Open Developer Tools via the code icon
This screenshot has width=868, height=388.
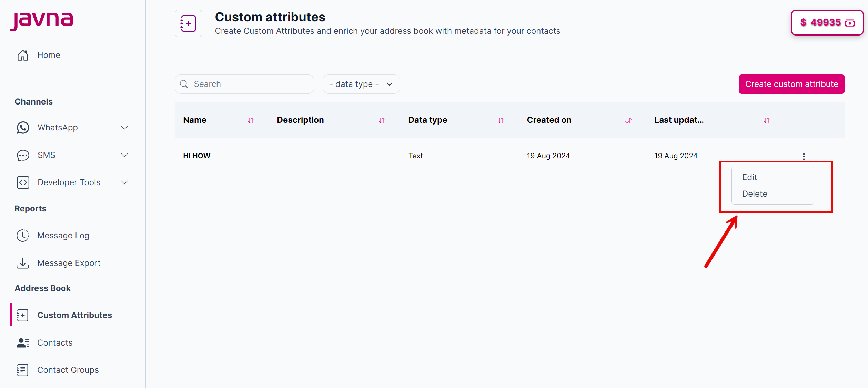[22, 182]
